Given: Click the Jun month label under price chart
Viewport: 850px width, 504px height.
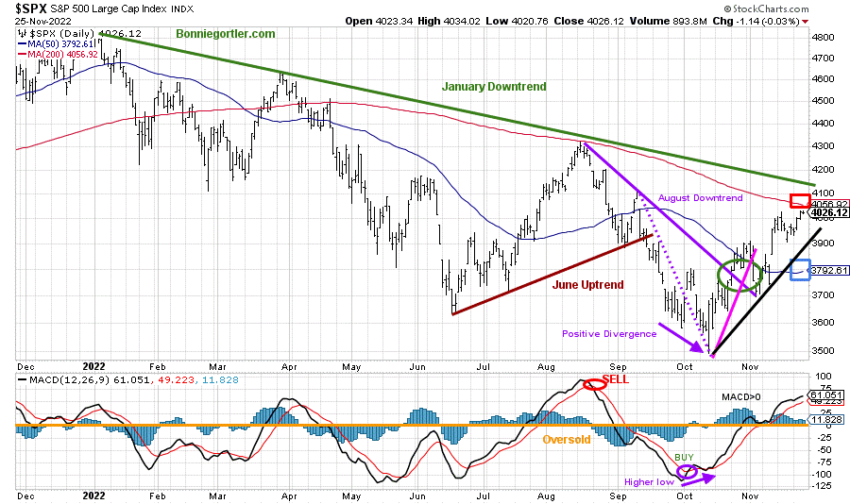Looking at the screenshot, I should [x=417, y=367].
